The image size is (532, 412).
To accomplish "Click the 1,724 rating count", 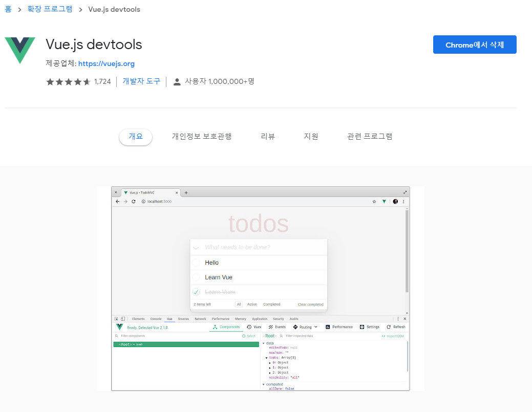I will point(102,82).
